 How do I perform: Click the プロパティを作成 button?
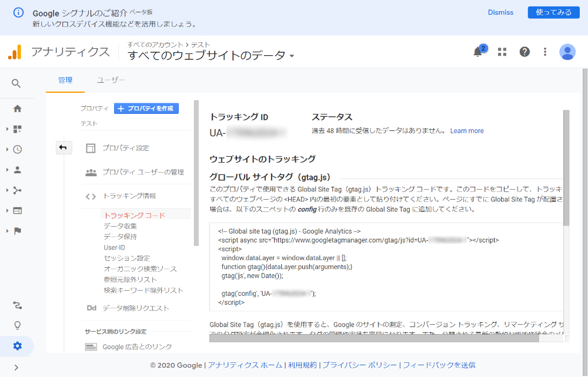pyautogui.click(x=146, y=109)
